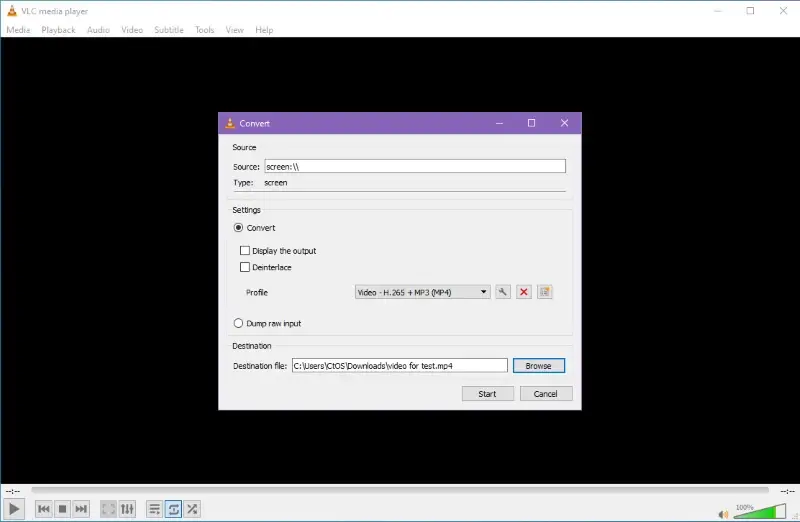Viewport: 800px width, 522px height.
Task: Select Dump raw input radio button
Action: (238, 323)
